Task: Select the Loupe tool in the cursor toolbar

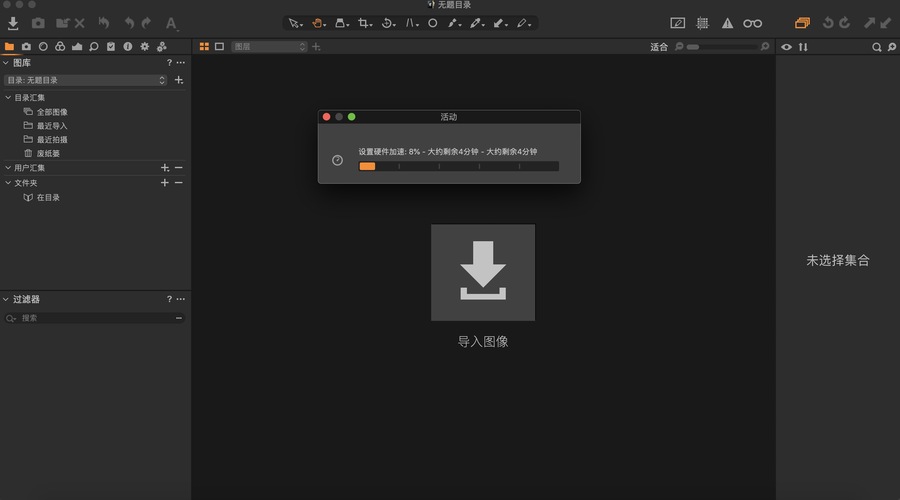Action: [342, 24]
